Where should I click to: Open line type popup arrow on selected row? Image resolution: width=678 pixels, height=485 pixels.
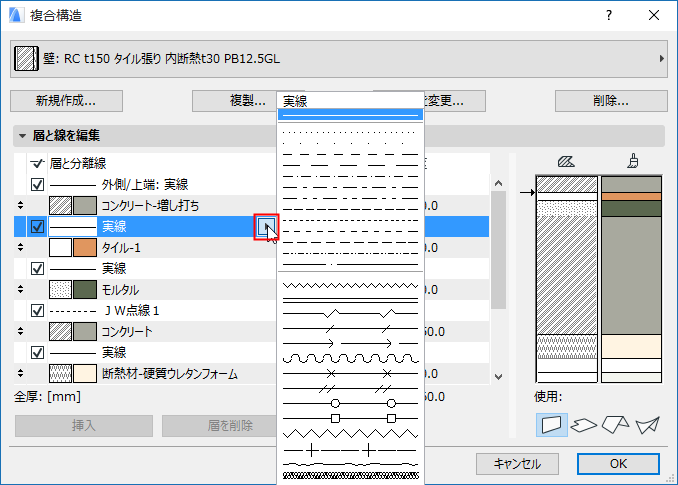266,227
